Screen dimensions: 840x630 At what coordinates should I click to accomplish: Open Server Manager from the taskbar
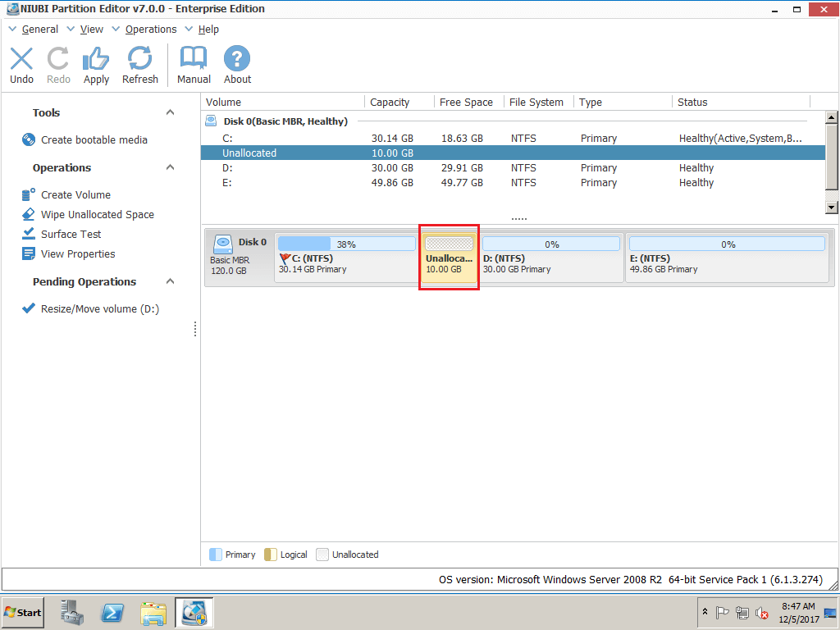72,612
